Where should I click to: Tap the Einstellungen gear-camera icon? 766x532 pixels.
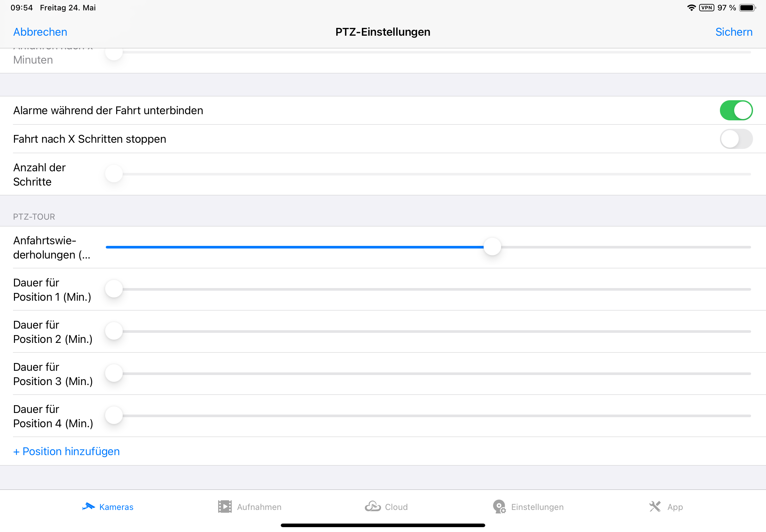(x=499, y=507)
